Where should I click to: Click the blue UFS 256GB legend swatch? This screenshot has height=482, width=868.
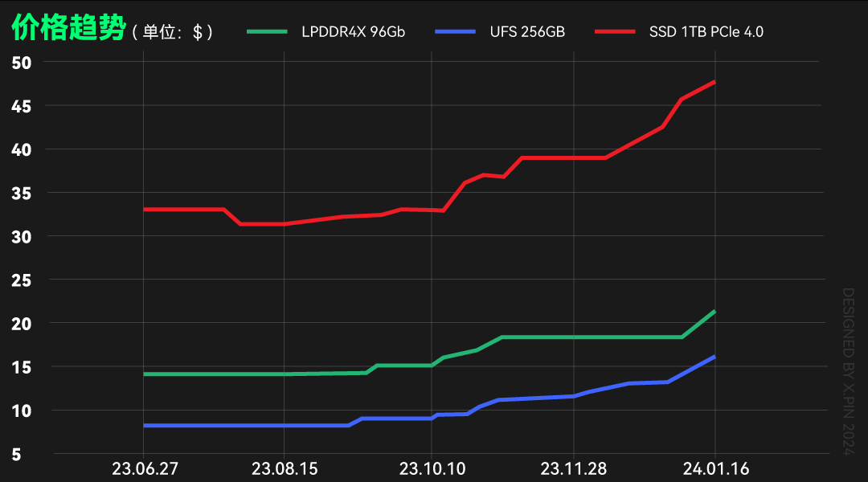(x=456, y=31)
